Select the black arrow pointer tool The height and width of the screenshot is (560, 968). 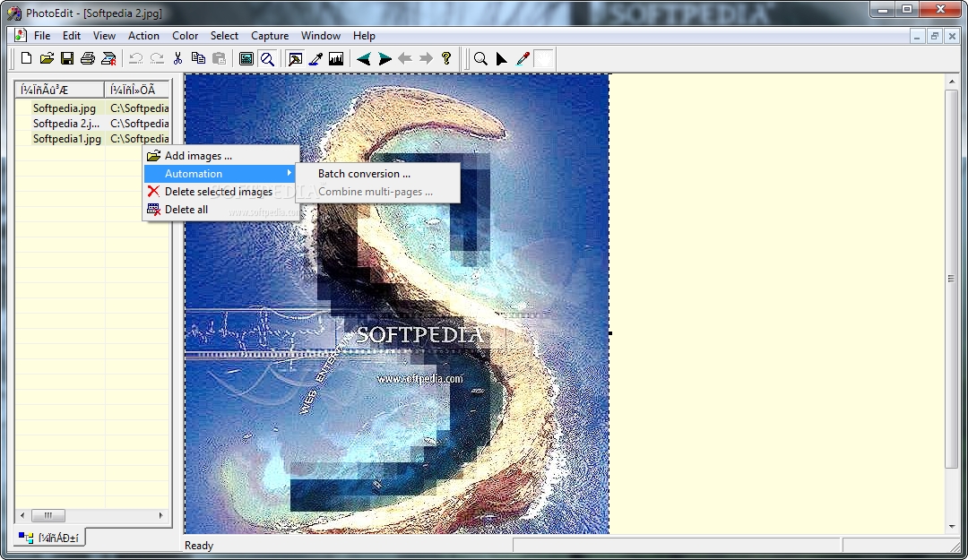pyautogui.click(x=501, y=58)
